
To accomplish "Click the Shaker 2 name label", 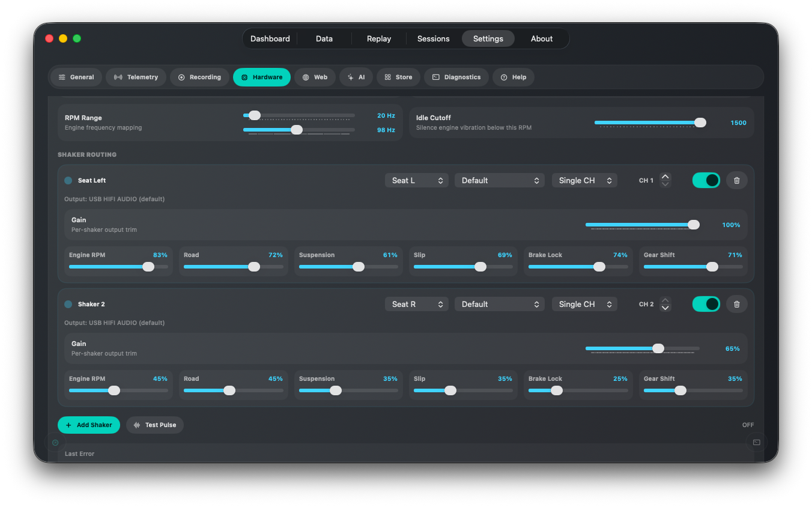I will pyautogui.click(x=91, y=304).
